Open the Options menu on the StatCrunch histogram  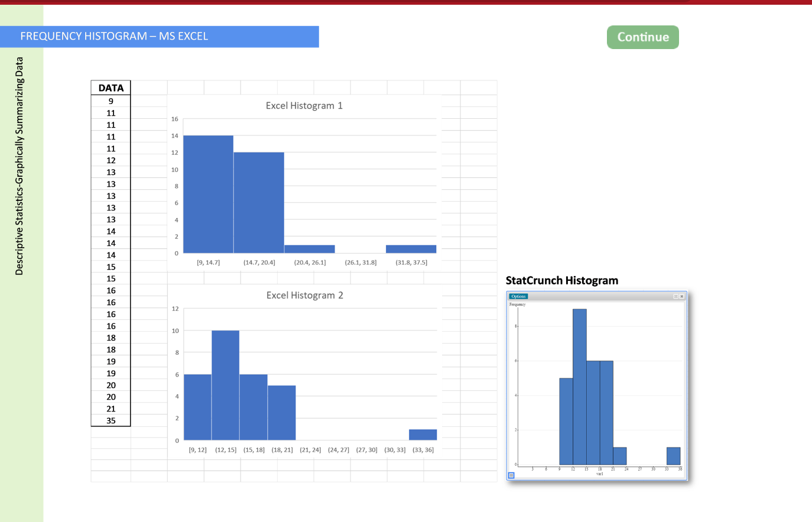click(519, 296)
